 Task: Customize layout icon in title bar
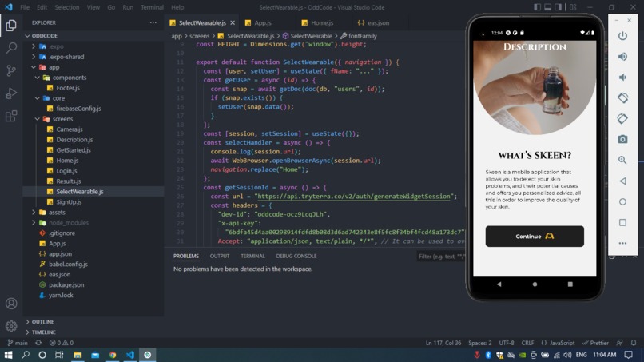click(573, 7)
